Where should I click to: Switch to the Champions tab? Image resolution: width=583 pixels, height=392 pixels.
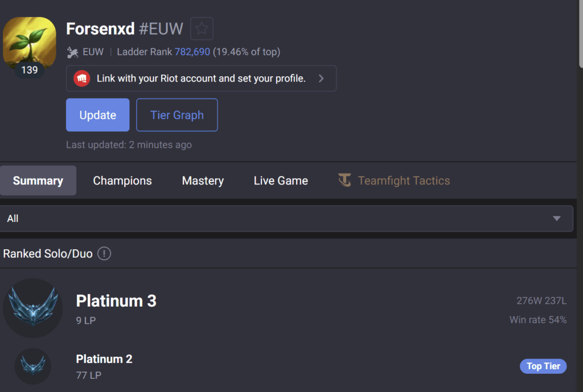pyautogui.click(x=122, y=180)
